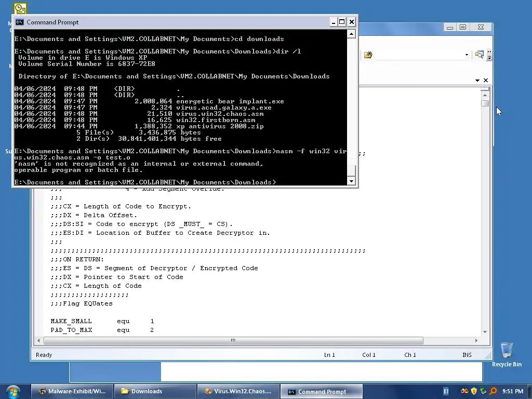532x399 pixels.
Task: Open the Recycle Bin desktop icon
Action: [507, 354]
